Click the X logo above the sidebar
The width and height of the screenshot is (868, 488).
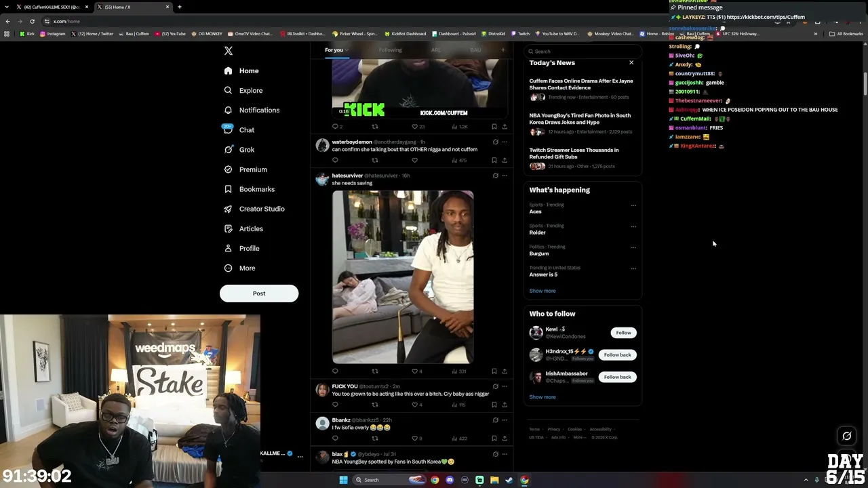click(229, 51)
